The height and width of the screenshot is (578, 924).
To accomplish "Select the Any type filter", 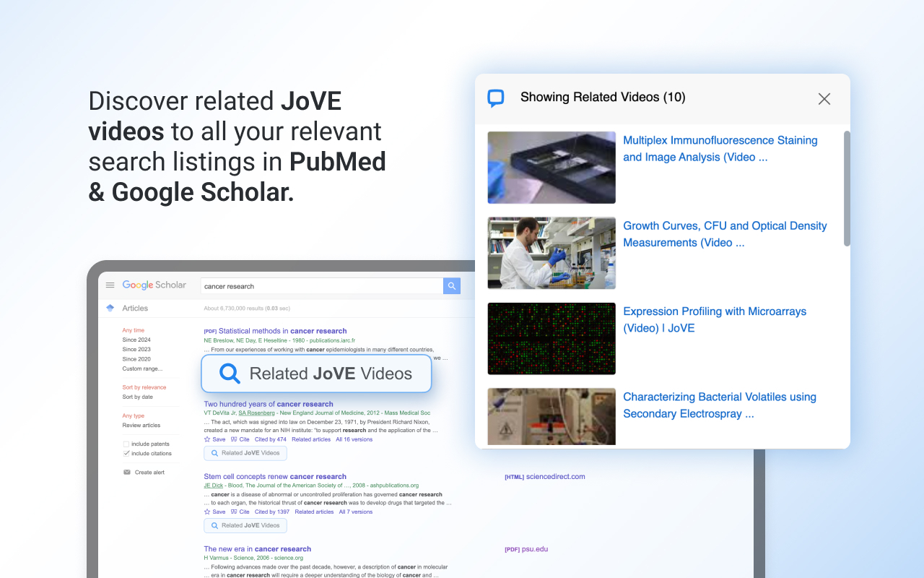I will click(134, 415).
